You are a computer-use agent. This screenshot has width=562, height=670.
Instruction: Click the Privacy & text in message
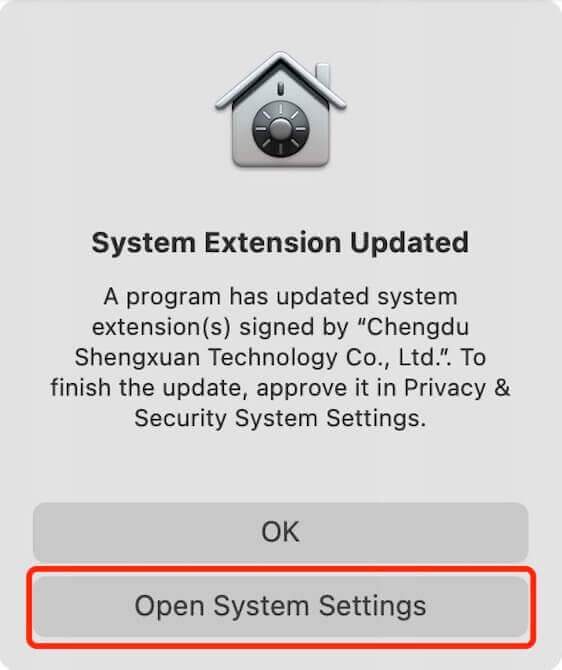457,388
